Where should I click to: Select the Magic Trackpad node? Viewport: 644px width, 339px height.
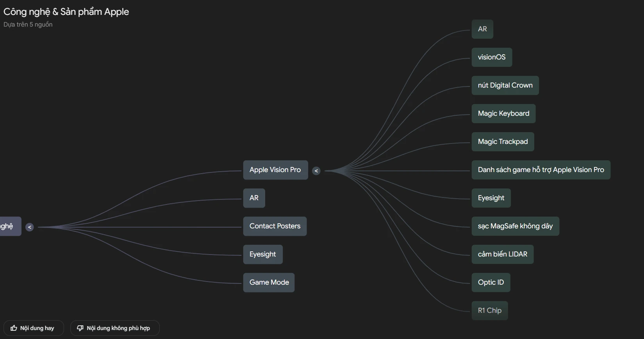coord(503,142)
